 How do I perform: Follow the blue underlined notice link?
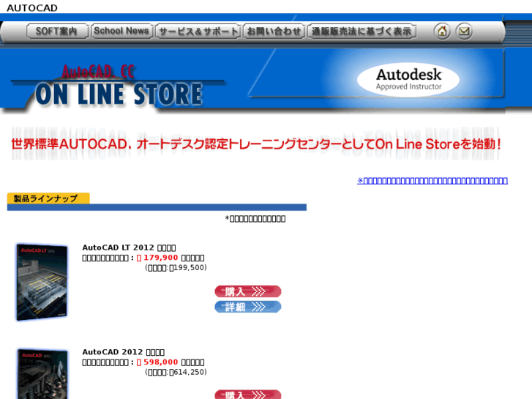tap(432, 181)
